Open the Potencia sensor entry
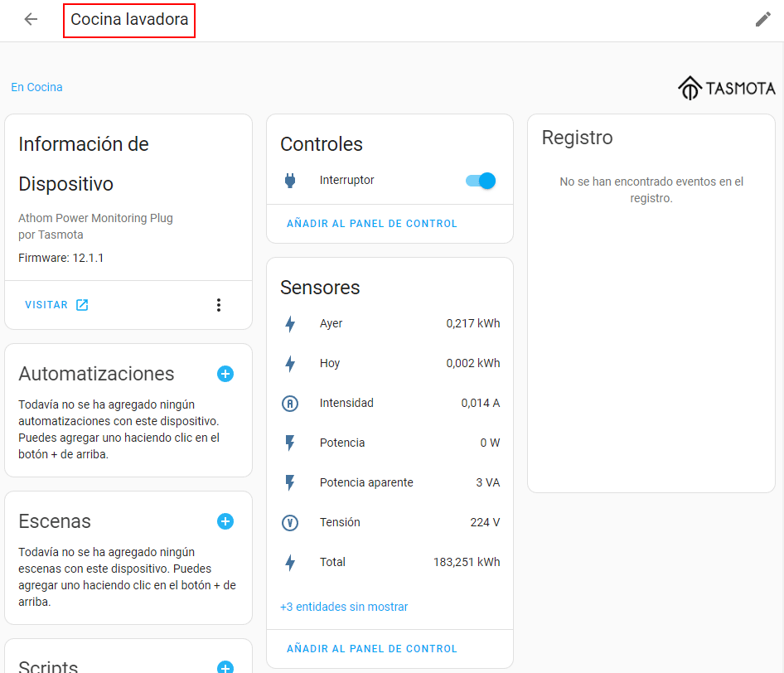This screenshot has width=784, height=673. tap(390, 443)
